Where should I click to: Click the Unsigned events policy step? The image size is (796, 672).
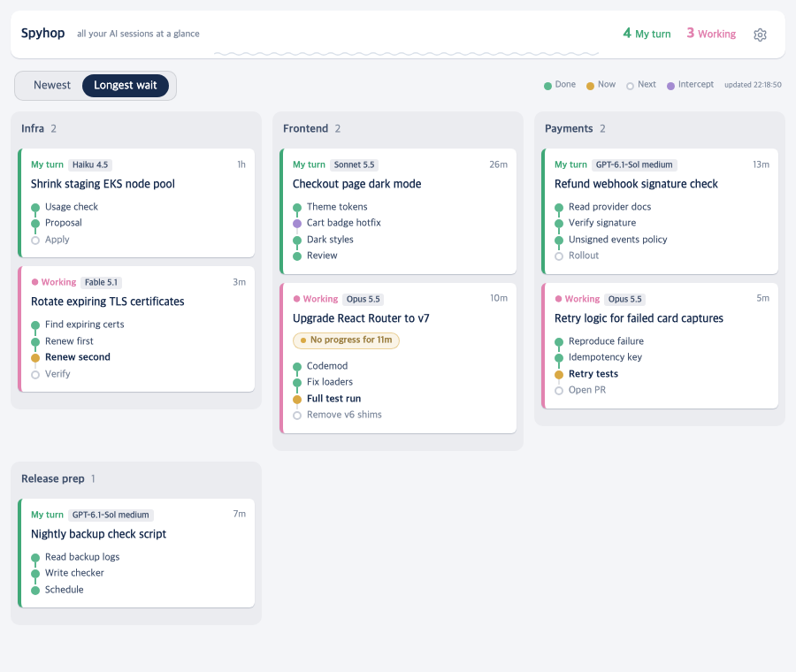(618, 239)
